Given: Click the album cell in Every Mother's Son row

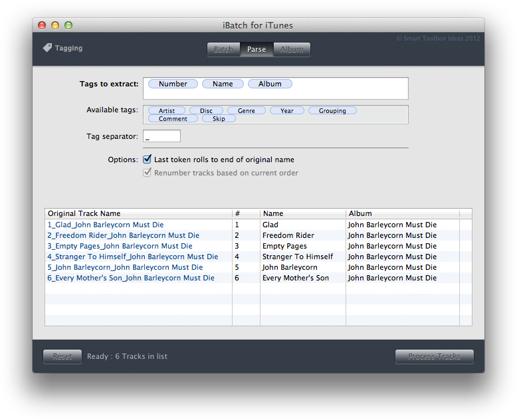Looking at the screenshot, I should click(402, 278).
